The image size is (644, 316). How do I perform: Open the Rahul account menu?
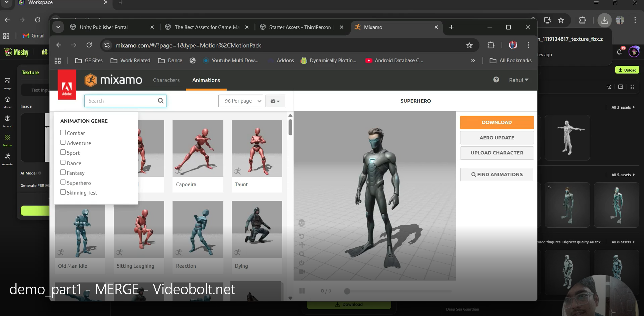518,80
